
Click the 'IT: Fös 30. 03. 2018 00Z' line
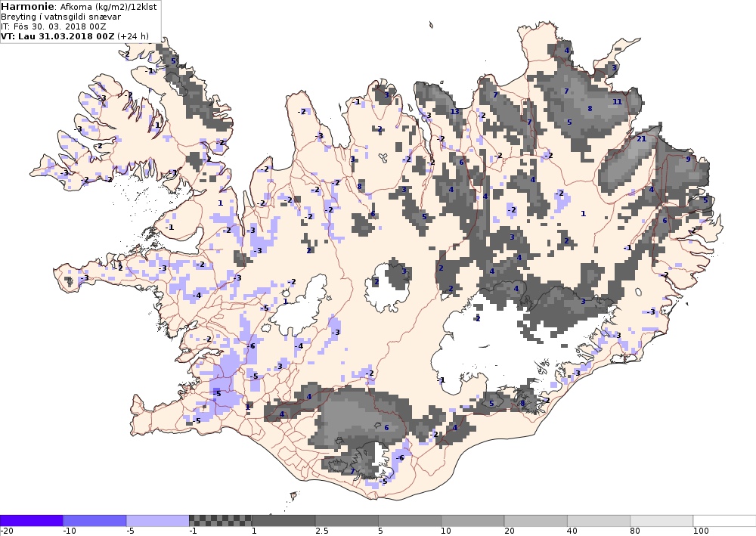pyautogui.click(x=54, y=26)
